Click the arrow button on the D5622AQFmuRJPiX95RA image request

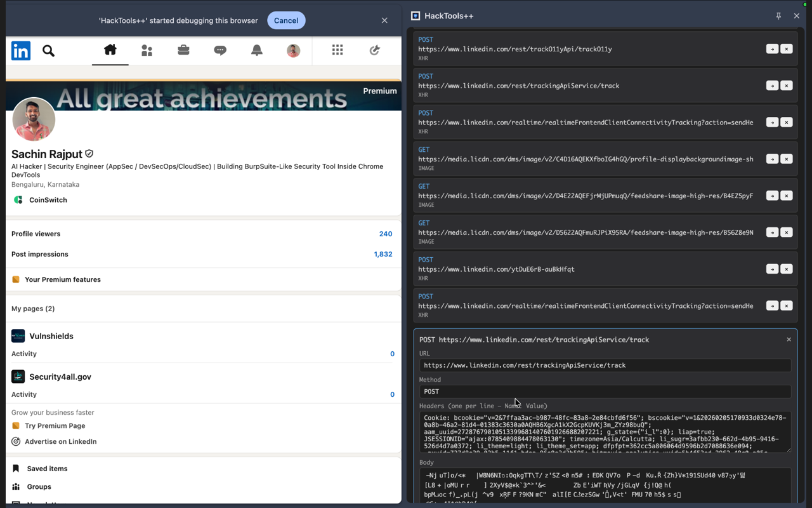click(x=772, y=232)
